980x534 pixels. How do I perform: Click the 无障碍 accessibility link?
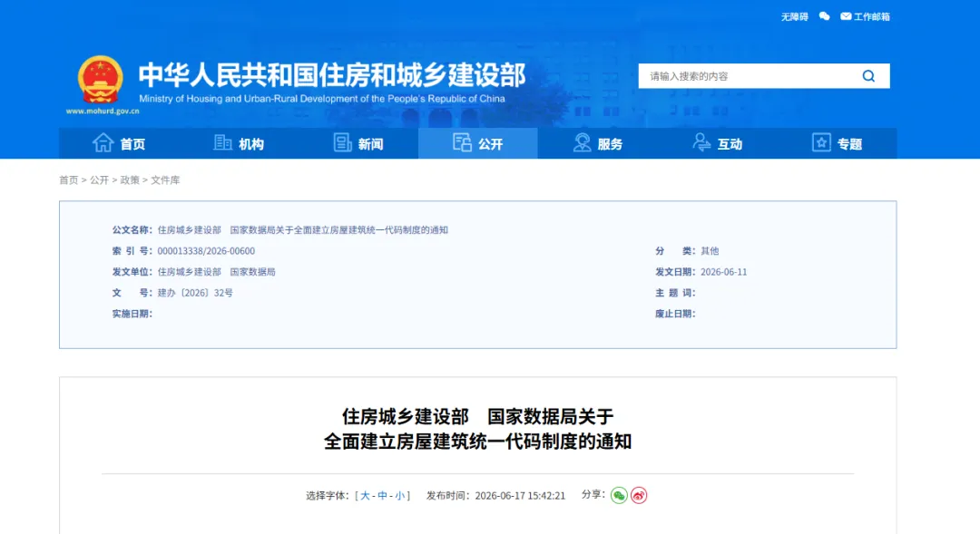tap(794, 17)
